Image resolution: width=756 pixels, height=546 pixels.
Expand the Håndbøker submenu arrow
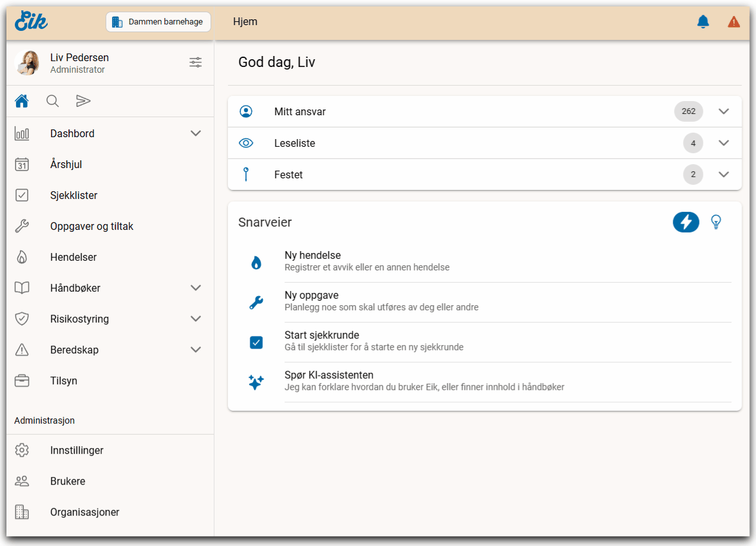pyautogui.click(x=196, y=288)
